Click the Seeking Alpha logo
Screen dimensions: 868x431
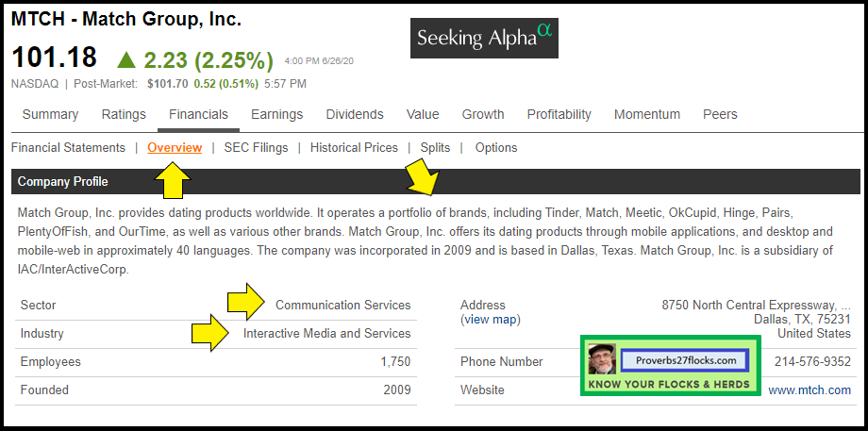pos(484,38)
